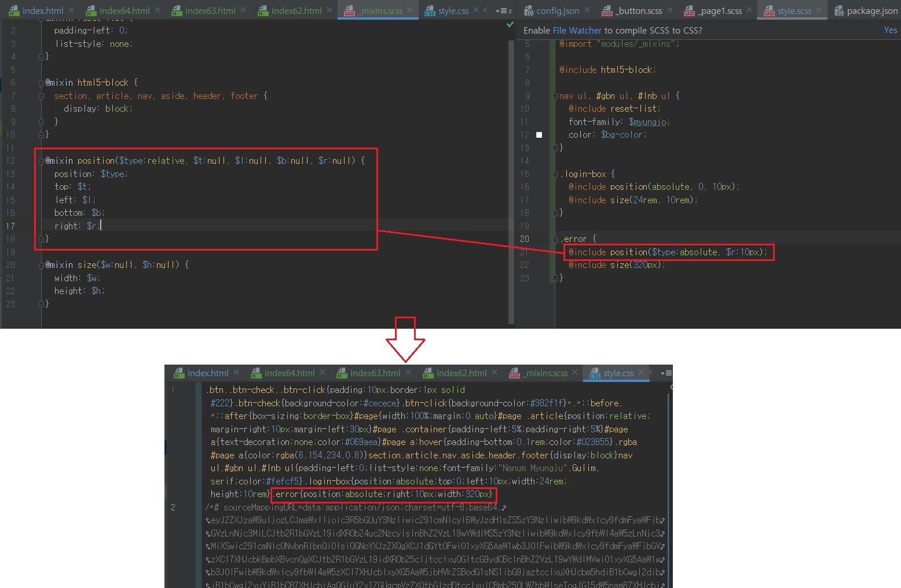Image resolution: width=901 pixels, height=588 pixels.
Task: Click the green checkmark inspection indicator
Action: point(510,24)
